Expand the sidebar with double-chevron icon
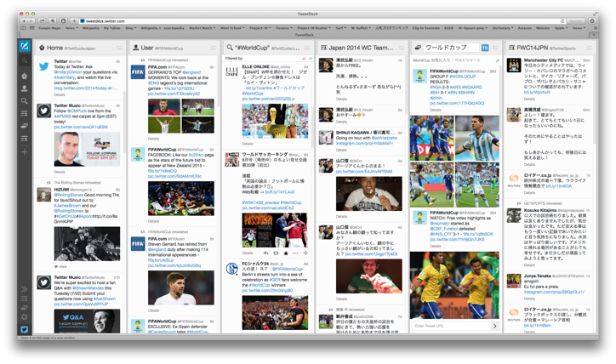The width and height of the screenshot is (616, 364). (25, 289)
